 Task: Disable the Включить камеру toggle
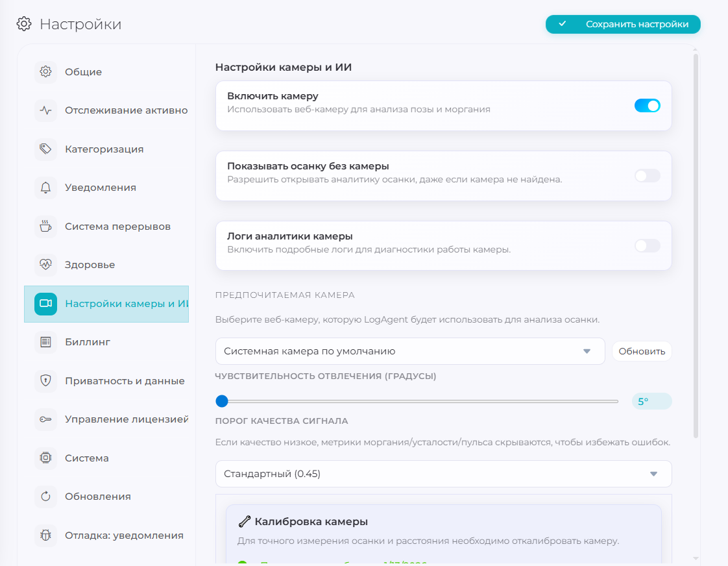[647, 106]
